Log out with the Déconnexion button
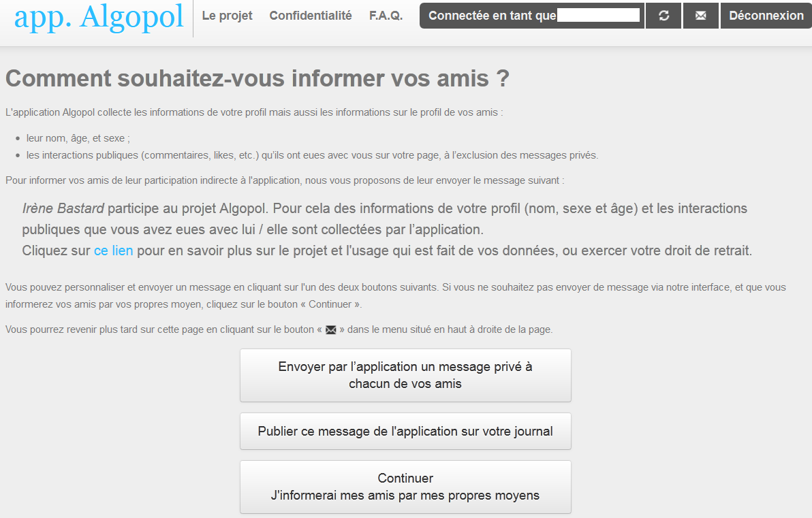Screen dimensions: 812x518 [x=766, y=16]
